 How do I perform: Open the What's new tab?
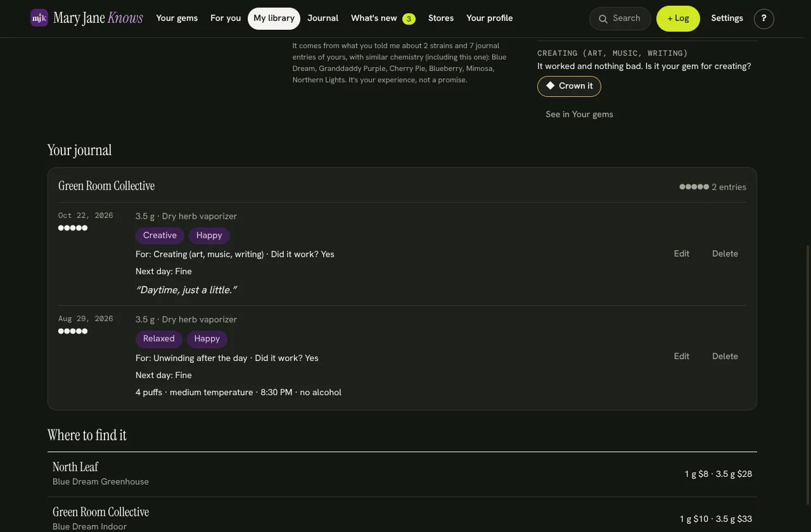coord(383,18)
